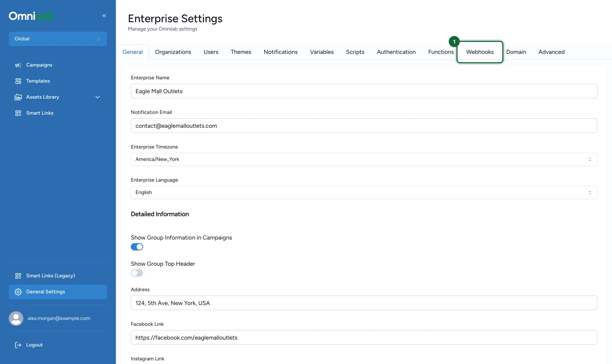Click the Smart Links (Legacy) QR icon
Viewport: 612px width, 364px height.
pos(18,276)
